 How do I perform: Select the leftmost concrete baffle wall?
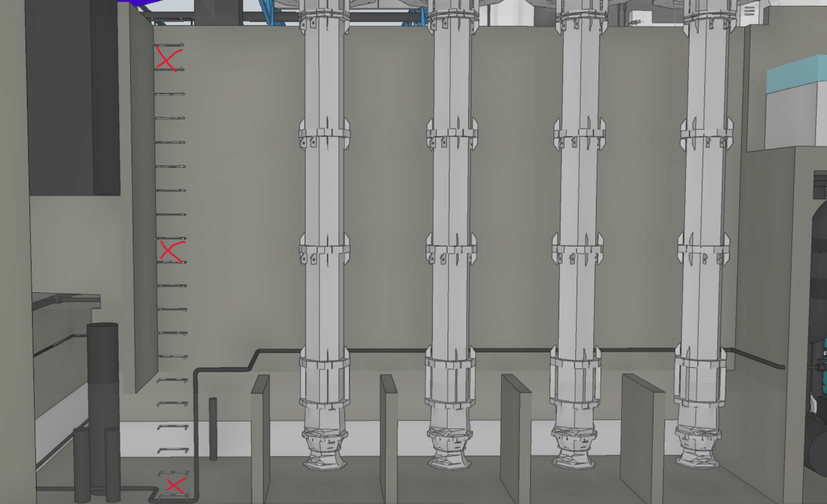point(260,439)
